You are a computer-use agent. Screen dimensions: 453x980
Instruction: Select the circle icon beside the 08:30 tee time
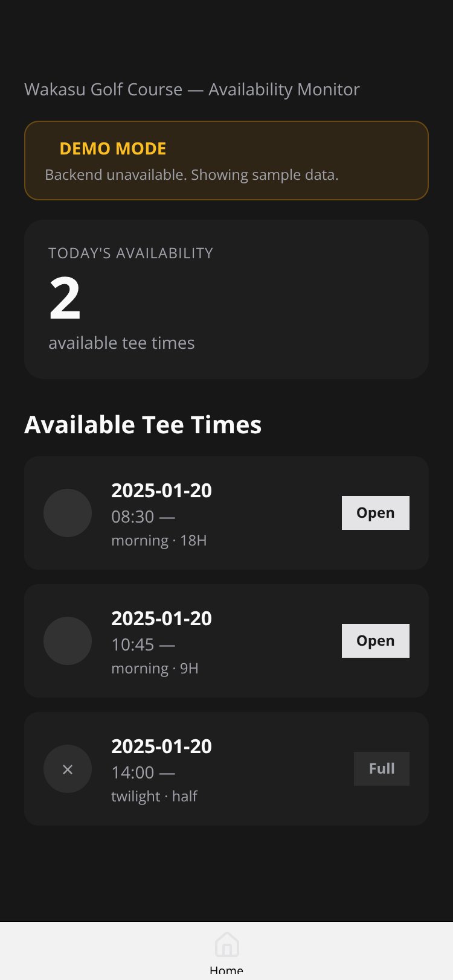[68, 513]
